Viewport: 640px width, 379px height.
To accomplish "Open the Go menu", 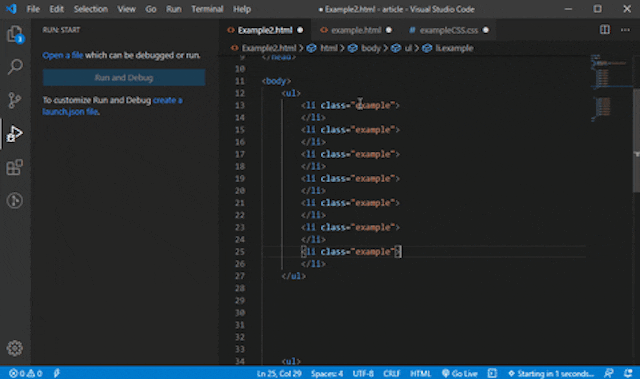I will [x=151, y=9].
